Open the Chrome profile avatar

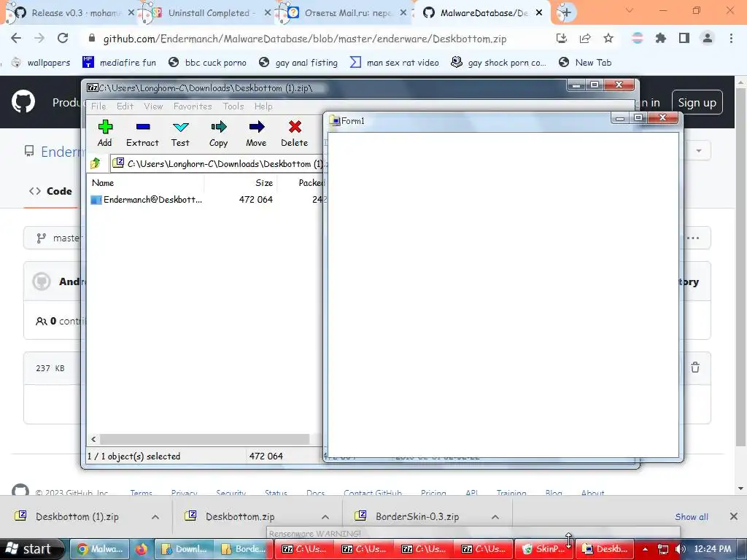[x=708, y=39]
